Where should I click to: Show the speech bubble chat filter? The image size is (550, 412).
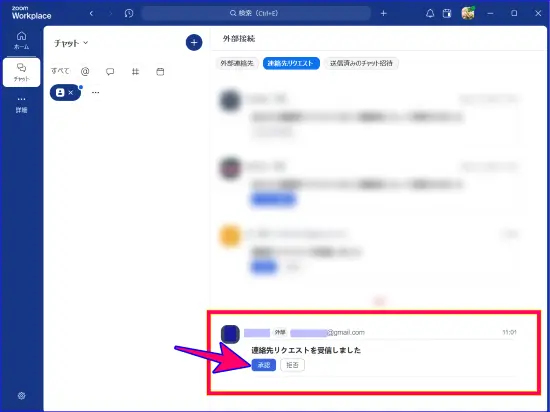[x=110, y=72]
